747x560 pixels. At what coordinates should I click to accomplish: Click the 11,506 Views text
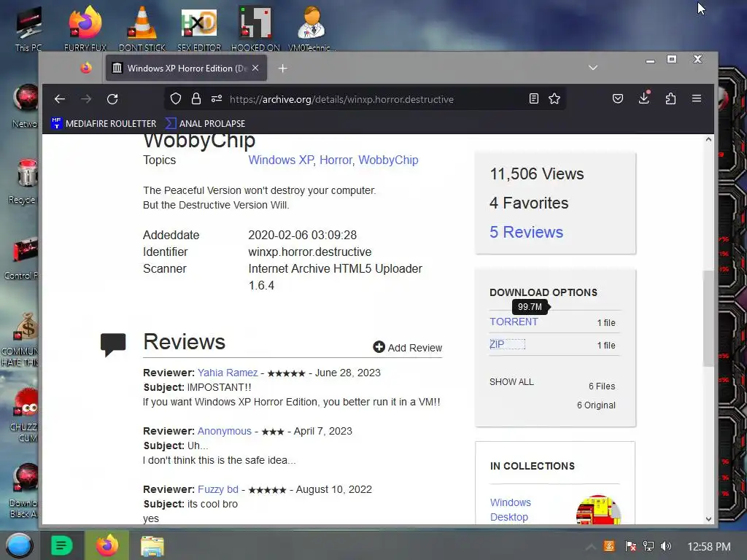tap(536, 174)
